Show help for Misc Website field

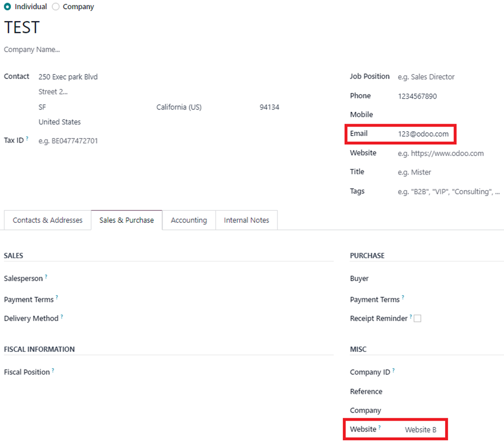[379, 427]
